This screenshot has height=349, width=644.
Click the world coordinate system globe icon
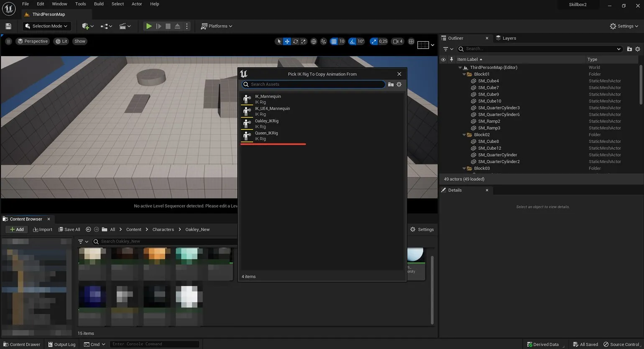[x=314, y=41]
